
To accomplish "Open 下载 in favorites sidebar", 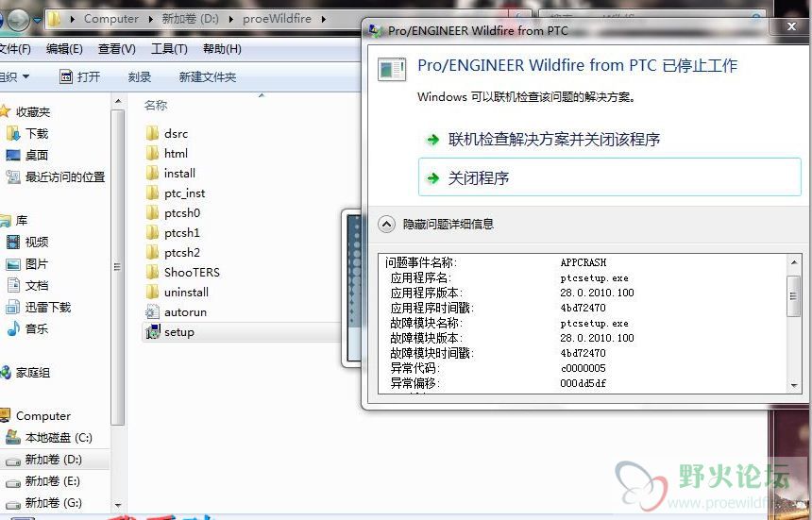I will coord(37,133).
